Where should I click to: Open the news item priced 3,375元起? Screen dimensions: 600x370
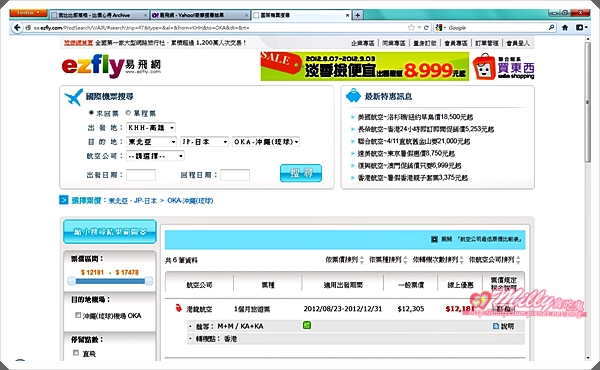412,178
